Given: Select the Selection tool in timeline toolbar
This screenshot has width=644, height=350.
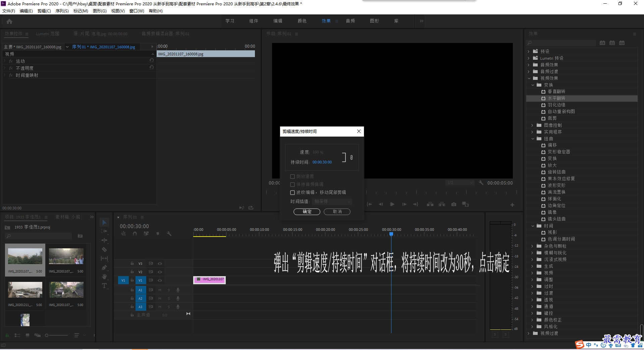Looking at the screenshot, I should click(x=104, y=222).
